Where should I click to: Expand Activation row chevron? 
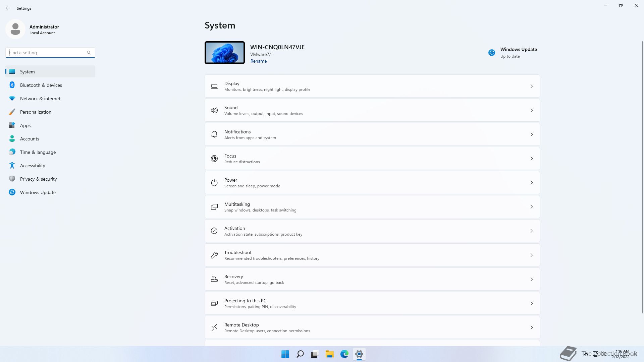point(532,231)
